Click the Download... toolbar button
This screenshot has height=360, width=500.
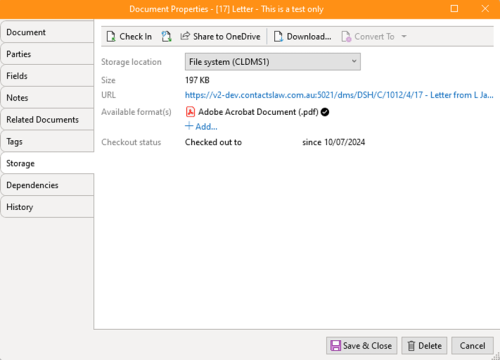point(302,36)
